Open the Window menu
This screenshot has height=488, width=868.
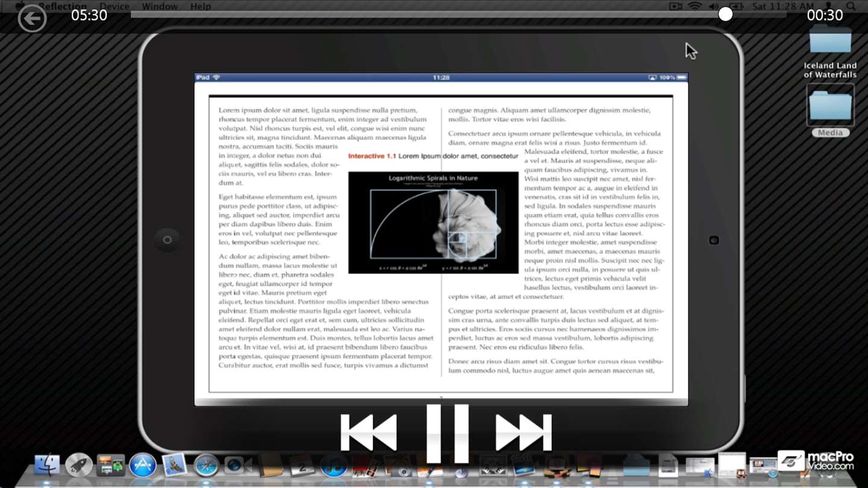[160, 7]
